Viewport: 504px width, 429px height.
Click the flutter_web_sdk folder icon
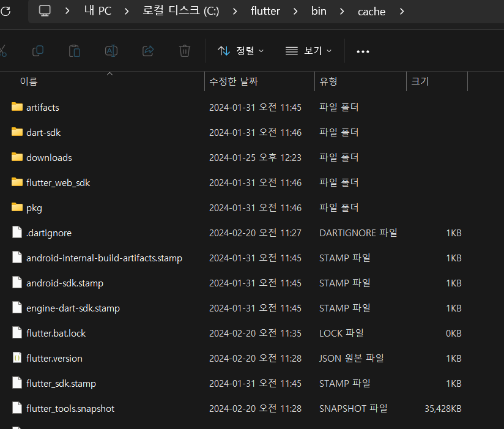pyautogui.click(x=17, y=182)
